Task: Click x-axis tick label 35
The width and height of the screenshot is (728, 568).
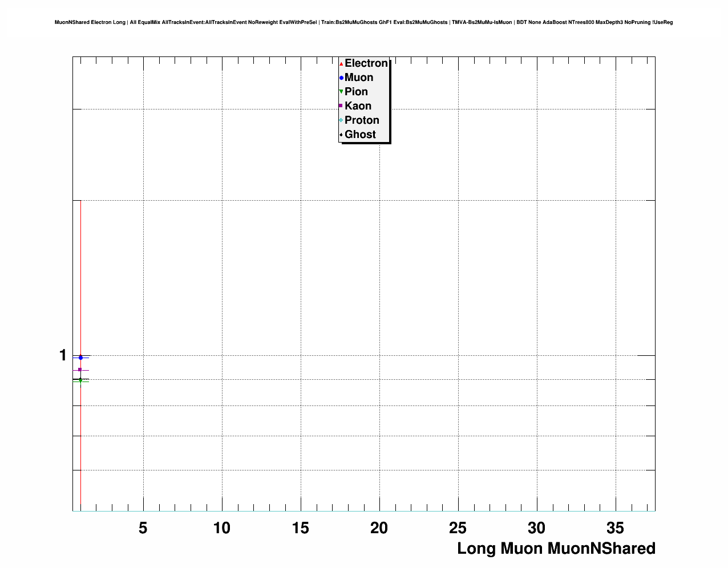Action: pyautogui.click(x=615, y=529)
